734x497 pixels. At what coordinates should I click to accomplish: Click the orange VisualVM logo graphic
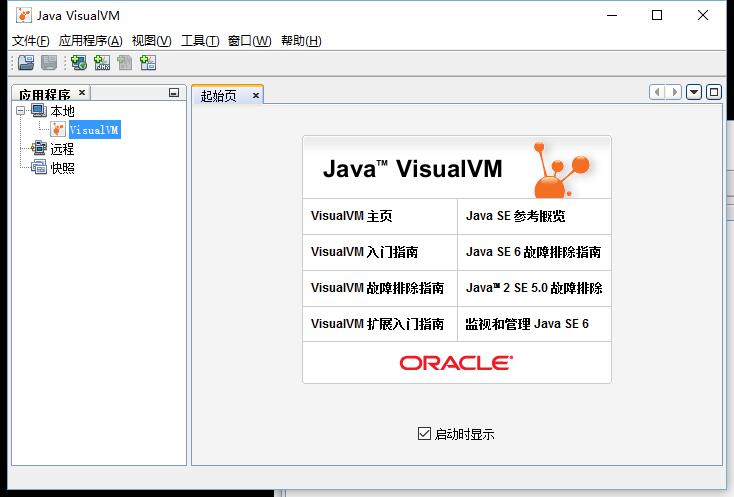click(561, 169)
